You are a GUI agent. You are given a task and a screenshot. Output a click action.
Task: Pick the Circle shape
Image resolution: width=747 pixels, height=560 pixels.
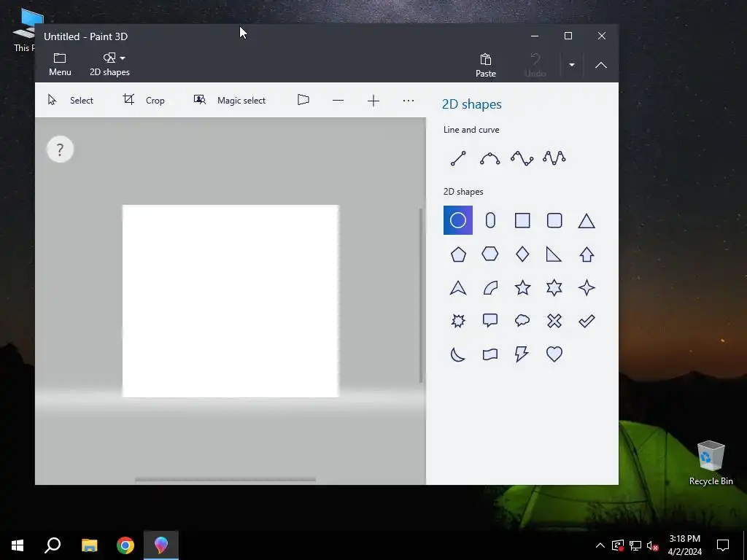[x=458, y=220]
